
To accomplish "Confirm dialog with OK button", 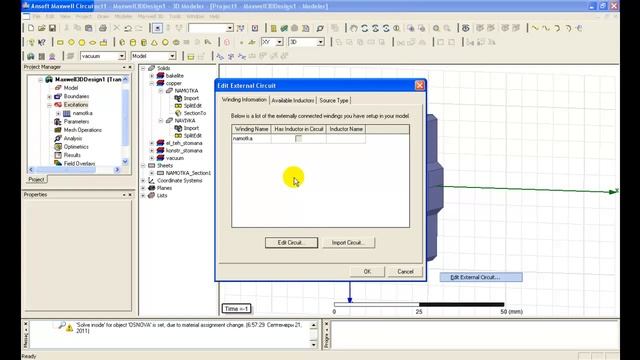I will pyautogui.click(x=367, y=271).
